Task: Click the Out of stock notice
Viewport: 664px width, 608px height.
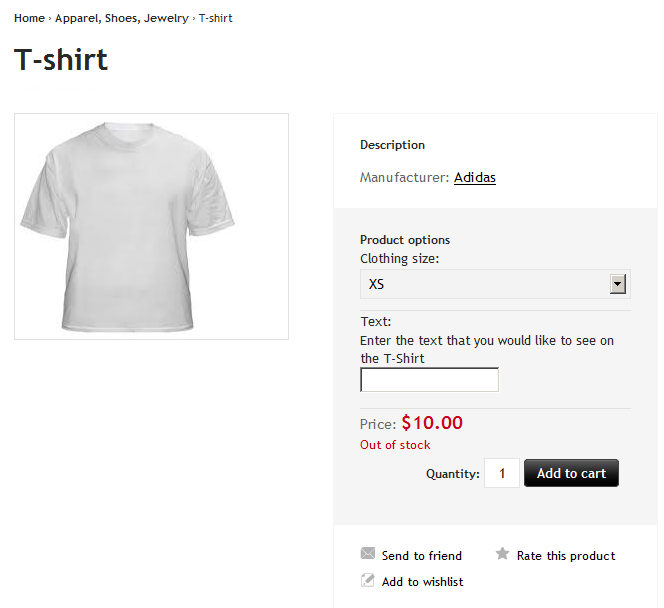Action: [395, 445]
